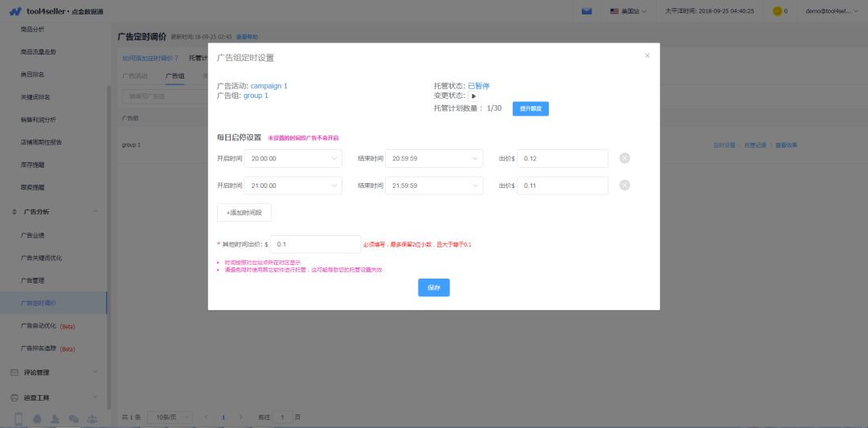Remove the 20:00:00 time slot row

tap(624, 158)
